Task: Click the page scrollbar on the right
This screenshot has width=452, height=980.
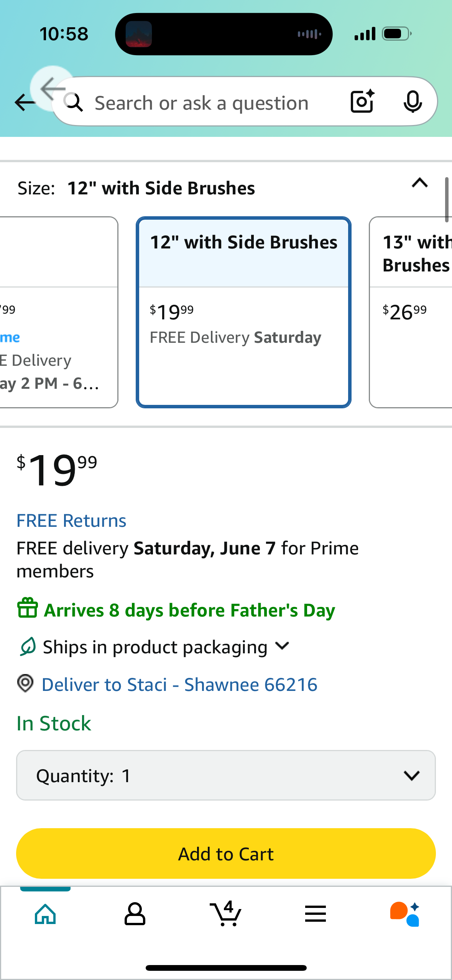Action: click(446, 199)
